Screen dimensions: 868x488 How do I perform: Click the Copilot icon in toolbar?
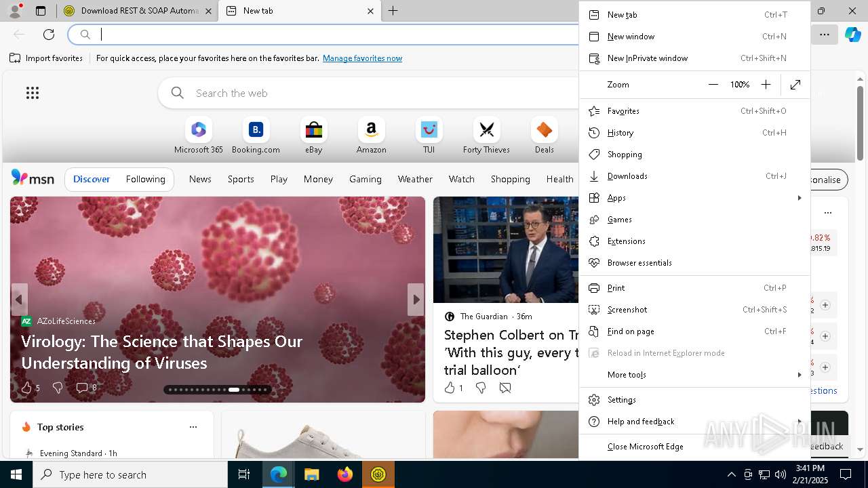pos(852,35)
